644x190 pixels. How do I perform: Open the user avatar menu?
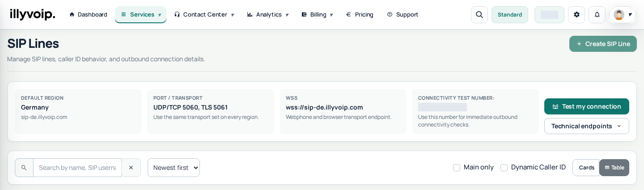coord(623,15)
